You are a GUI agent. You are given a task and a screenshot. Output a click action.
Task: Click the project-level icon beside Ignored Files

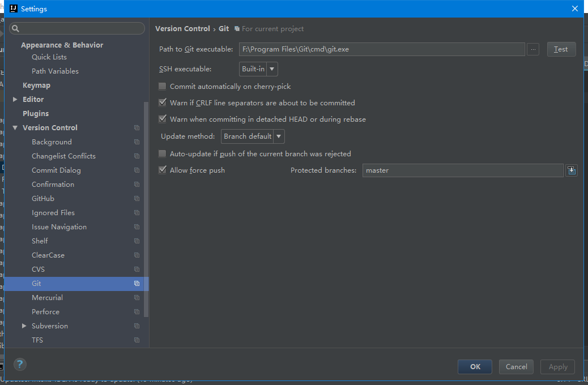pos(137,212)
